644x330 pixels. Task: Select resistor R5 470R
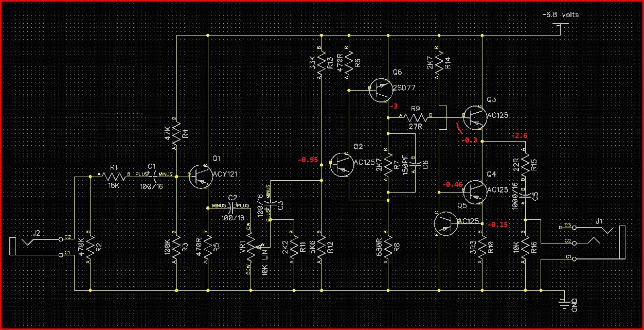pyautogui.click(x=207, y=247)
